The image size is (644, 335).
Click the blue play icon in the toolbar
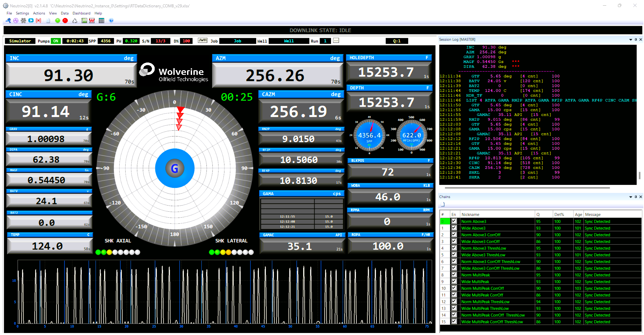pyautogui.click(x=31, y=20)
